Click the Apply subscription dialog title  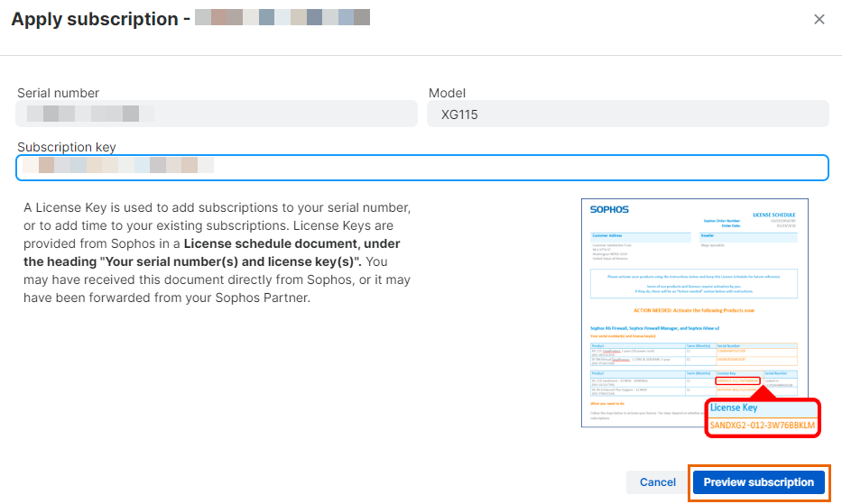point(95,20)
